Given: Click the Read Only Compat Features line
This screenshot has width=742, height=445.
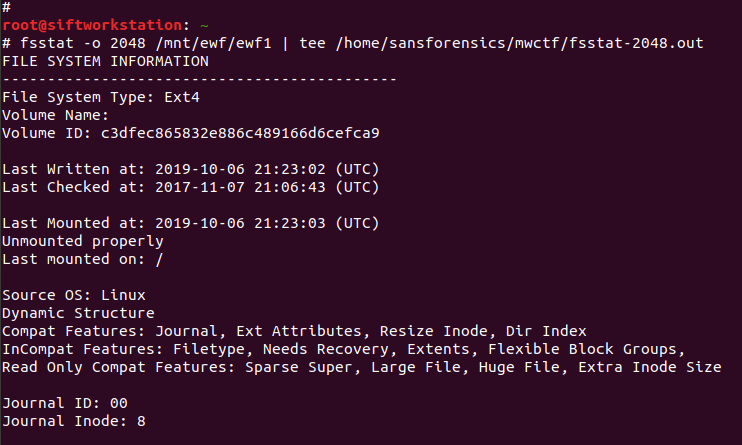Looking at the screenshot, I should [361, 367].
